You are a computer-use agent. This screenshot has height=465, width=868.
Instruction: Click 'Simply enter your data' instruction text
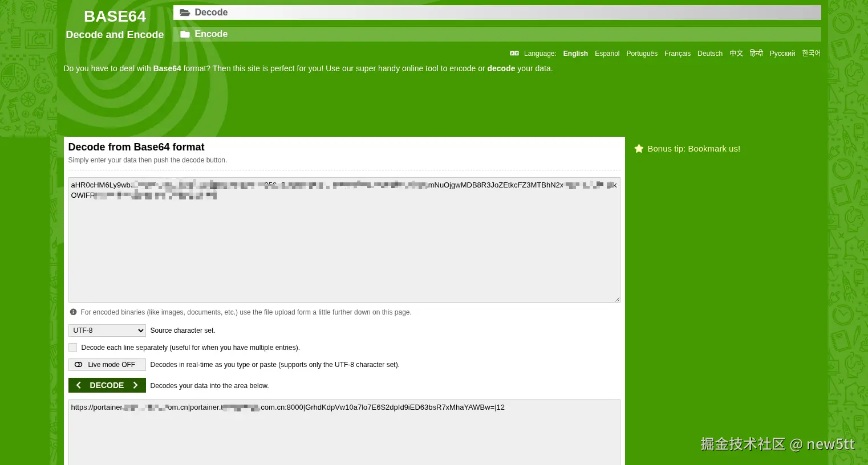148,160
